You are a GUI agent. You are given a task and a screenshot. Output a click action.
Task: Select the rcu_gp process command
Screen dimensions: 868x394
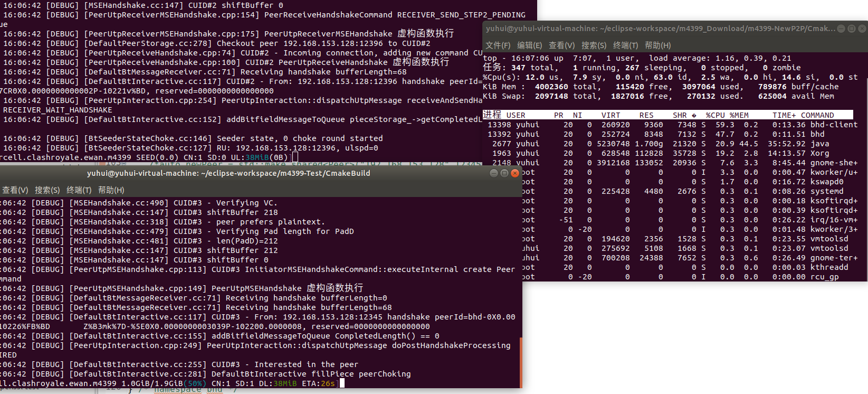coord(824,277)
